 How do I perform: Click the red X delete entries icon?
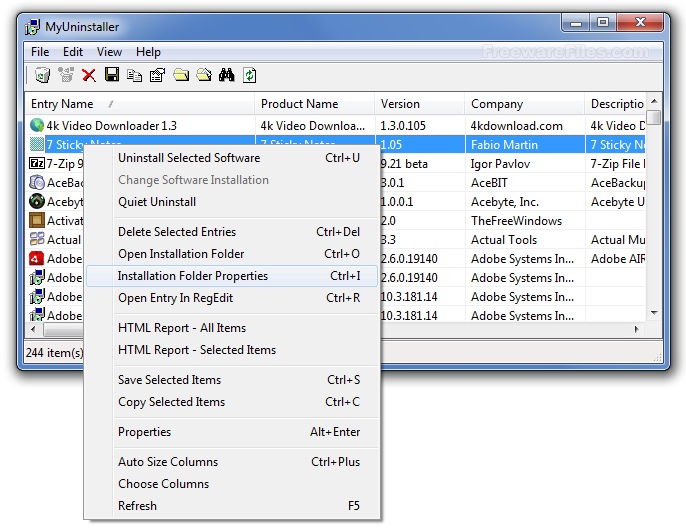pos(89,75)
